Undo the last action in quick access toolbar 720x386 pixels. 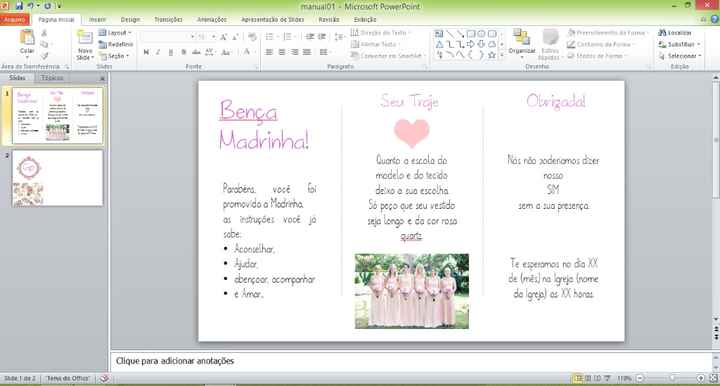(x=31, y=6)
